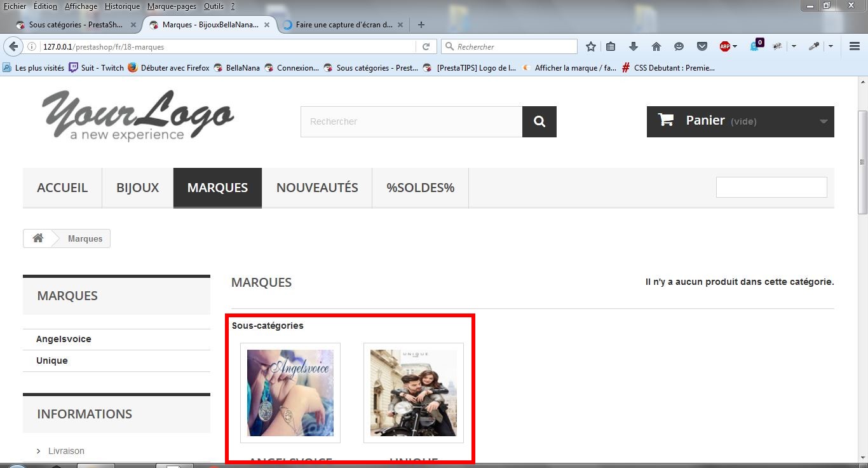The image size is (868, 468).
Task: Select MARQUES in the shop navigation
Action: (x=217, y=188)
